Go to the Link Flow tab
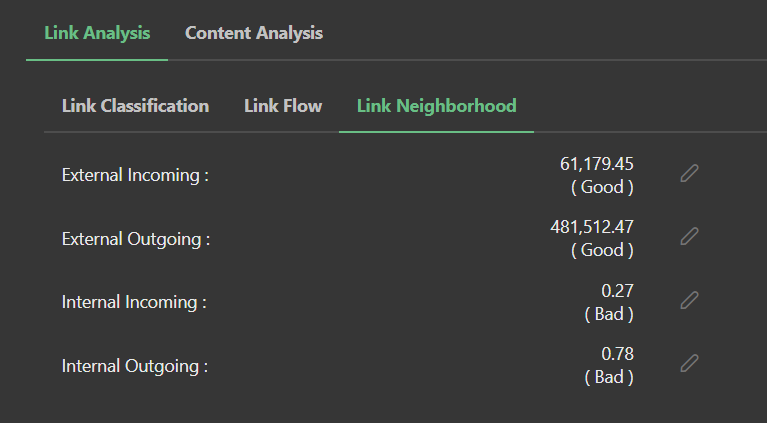The image size is (767, 423). 283,105
